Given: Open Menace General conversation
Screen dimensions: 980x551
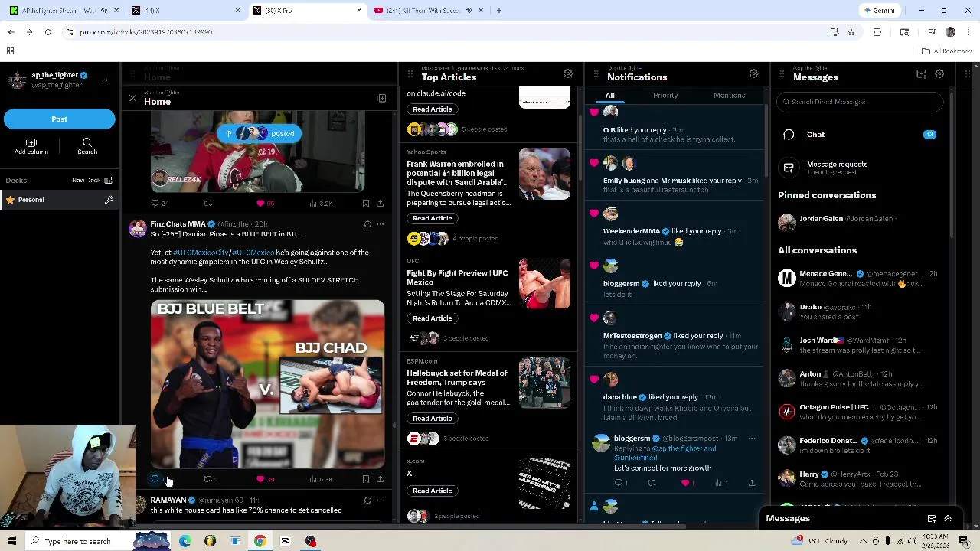Looking at the screenshot, I should (859, 278).
